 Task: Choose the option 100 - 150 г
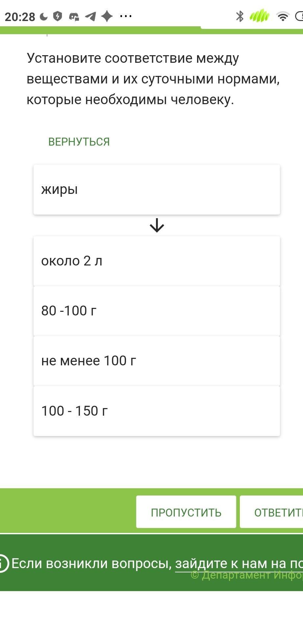point(157,411)
